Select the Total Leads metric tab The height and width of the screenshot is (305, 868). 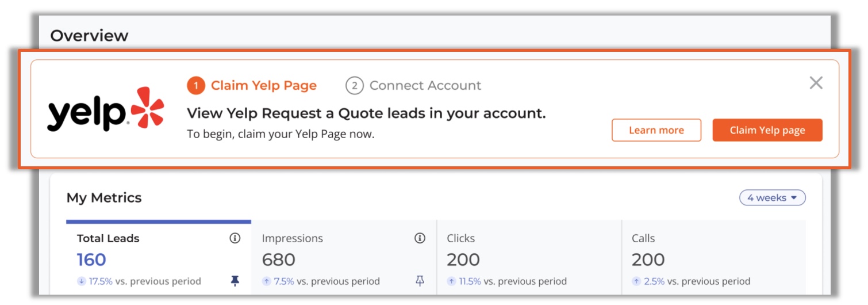(x=159, y=258)
